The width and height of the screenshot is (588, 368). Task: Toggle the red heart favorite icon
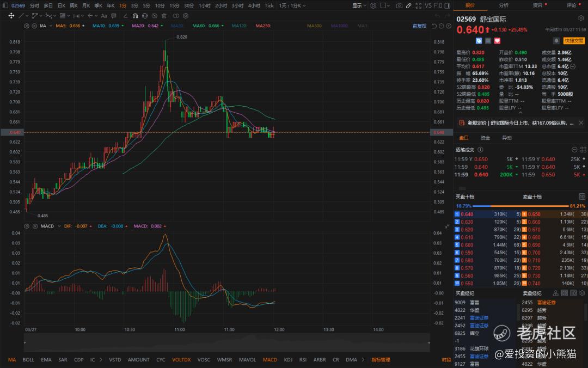[497, 40]
